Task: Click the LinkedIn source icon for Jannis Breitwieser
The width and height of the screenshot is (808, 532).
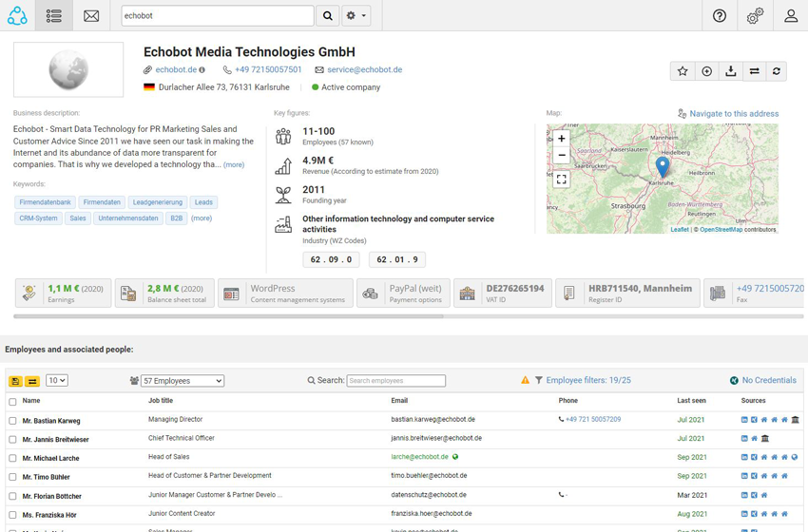Action: coord(744,438)
